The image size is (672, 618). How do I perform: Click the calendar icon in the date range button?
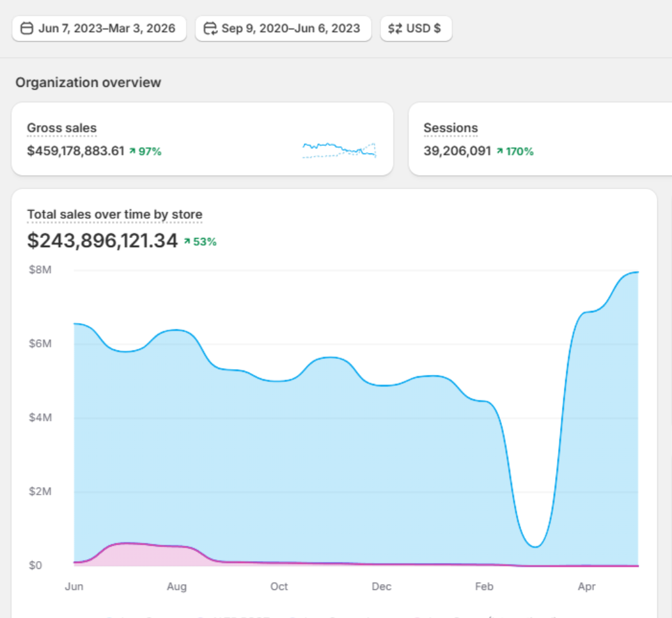point(27,29)
